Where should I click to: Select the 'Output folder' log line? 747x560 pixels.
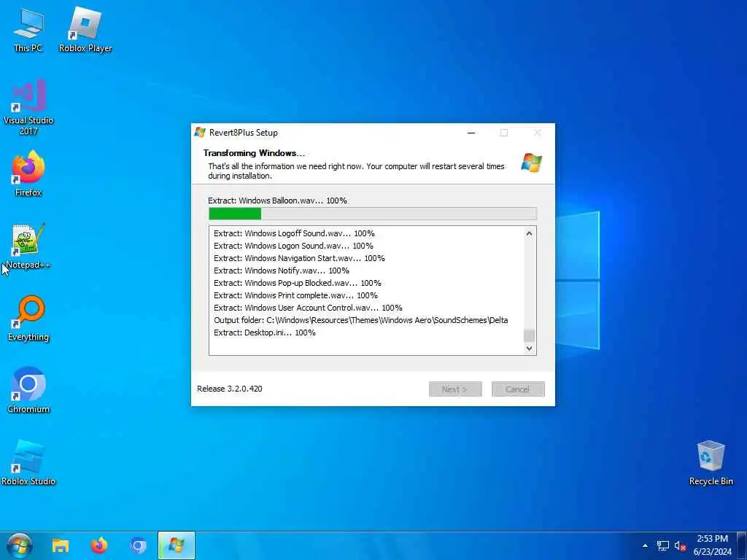click(360, 320)
